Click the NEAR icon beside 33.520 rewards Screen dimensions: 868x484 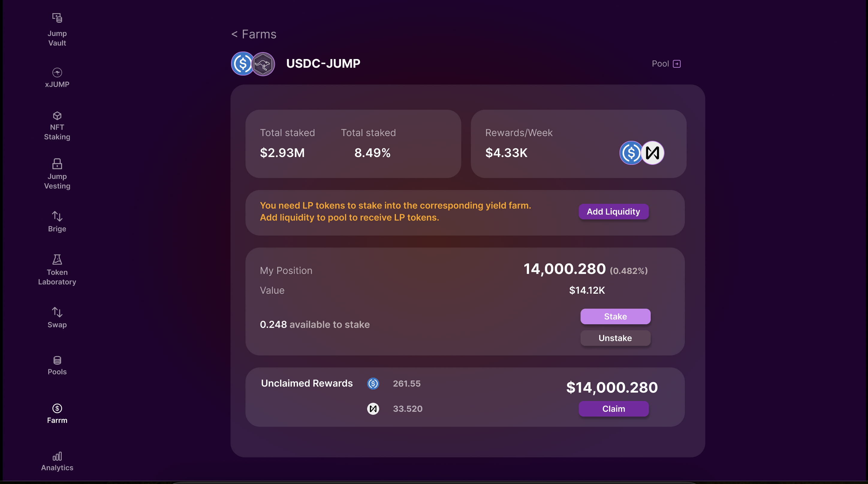373,409
